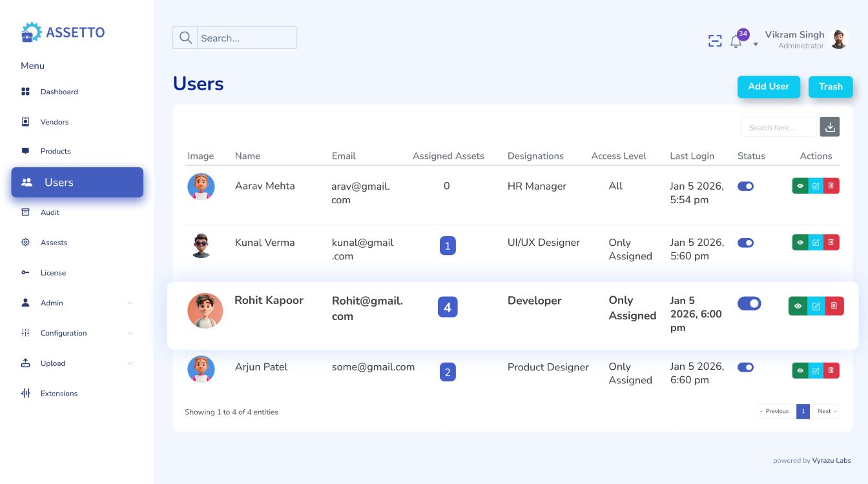Viewport: 868px width, 484px height.
Task: Open the notifications bell
Action: [736, 42]
